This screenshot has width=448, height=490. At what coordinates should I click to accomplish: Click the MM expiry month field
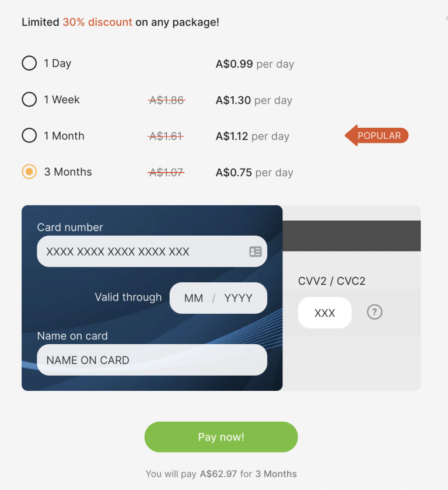pyautogui.click(x=194, y=298)
